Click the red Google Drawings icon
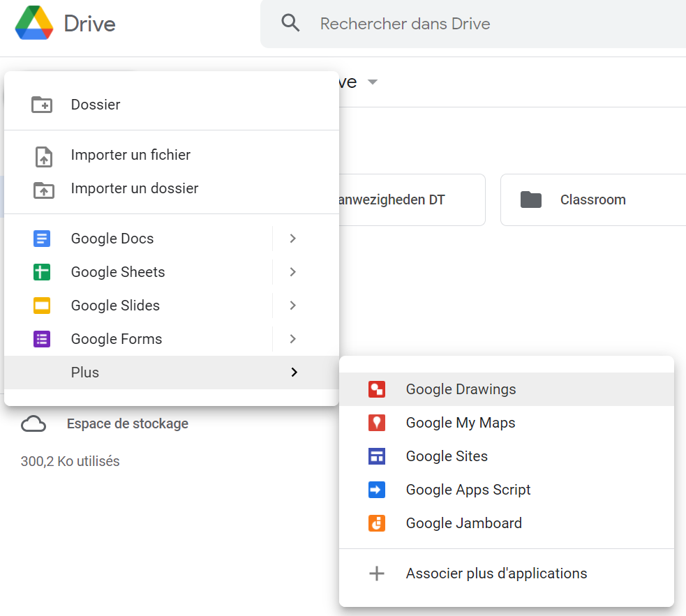Screen dimensions: 686x616 pyautogui.click(x=377, y=389)
